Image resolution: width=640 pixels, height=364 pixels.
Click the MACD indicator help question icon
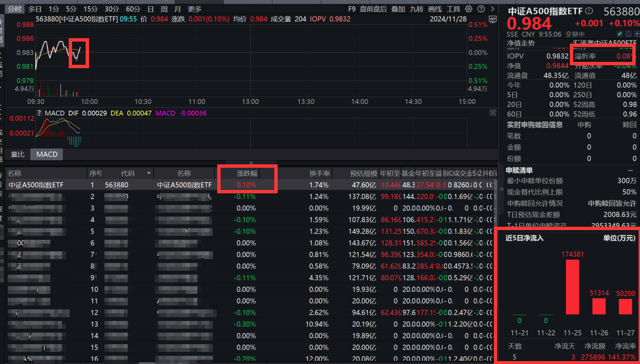pyautogui.click(x=39, y=113)
